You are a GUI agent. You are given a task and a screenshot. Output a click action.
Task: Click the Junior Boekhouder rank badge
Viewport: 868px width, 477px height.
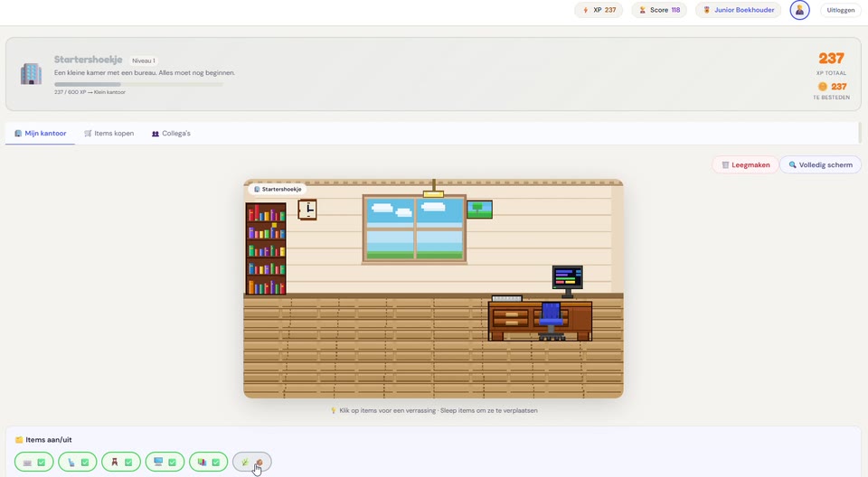click(x=739, y=10)
